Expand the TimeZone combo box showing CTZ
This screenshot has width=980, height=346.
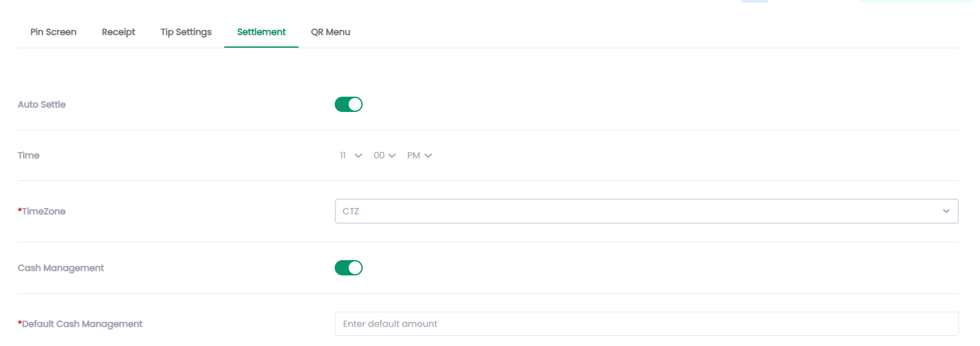tap(647, 211)
